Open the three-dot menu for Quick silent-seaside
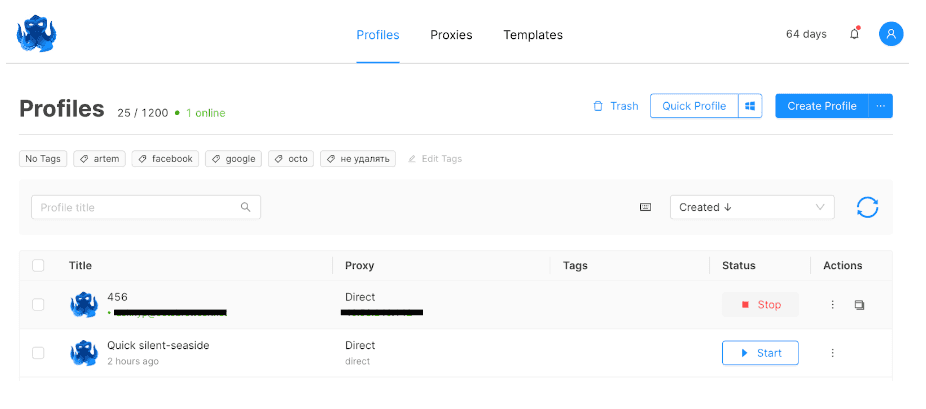Viewport: 926px width, 409px height. 832,353
